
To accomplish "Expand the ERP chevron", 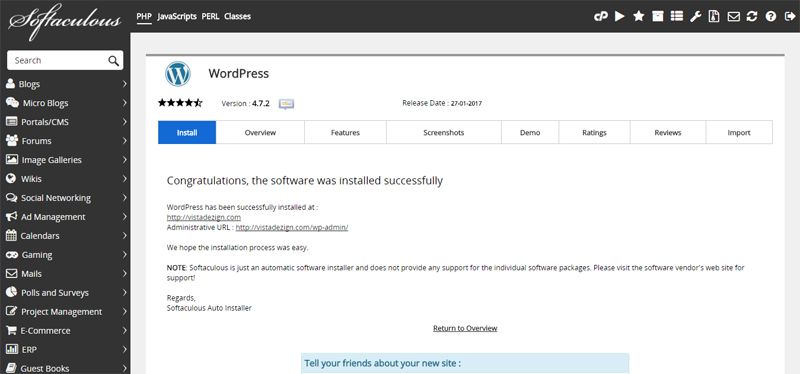I will point(124,350).
